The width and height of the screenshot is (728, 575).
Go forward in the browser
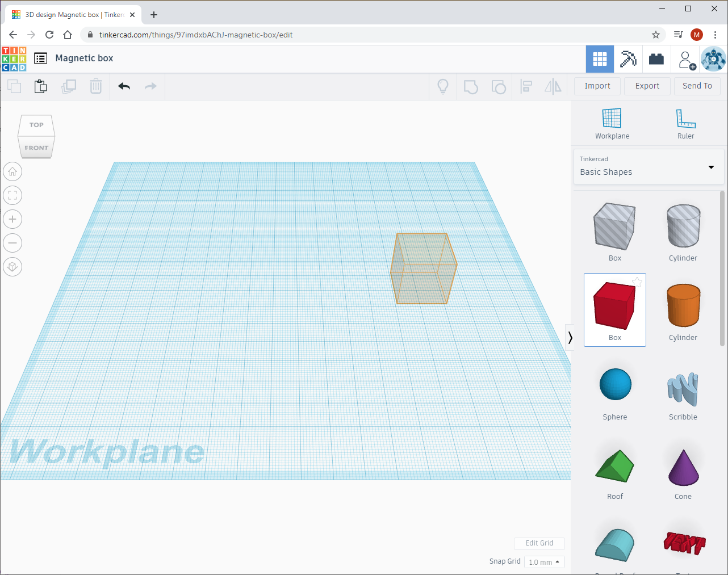click(x=31, y=35)
